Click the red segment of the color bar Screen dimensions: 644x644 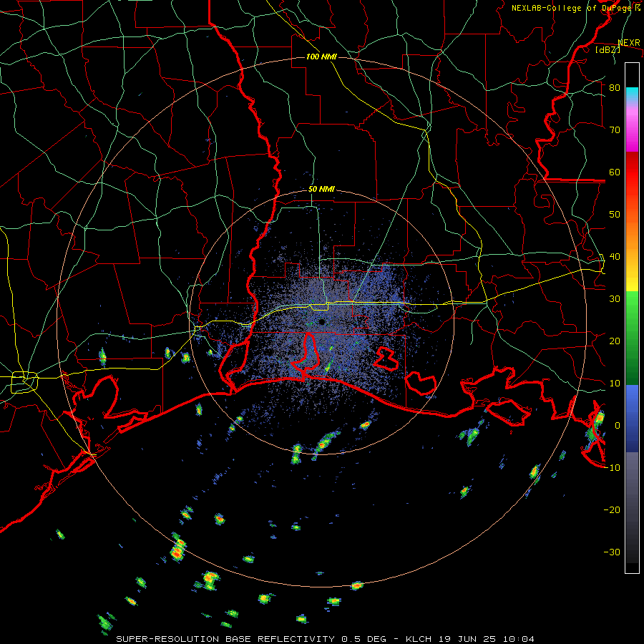[632, 172]
